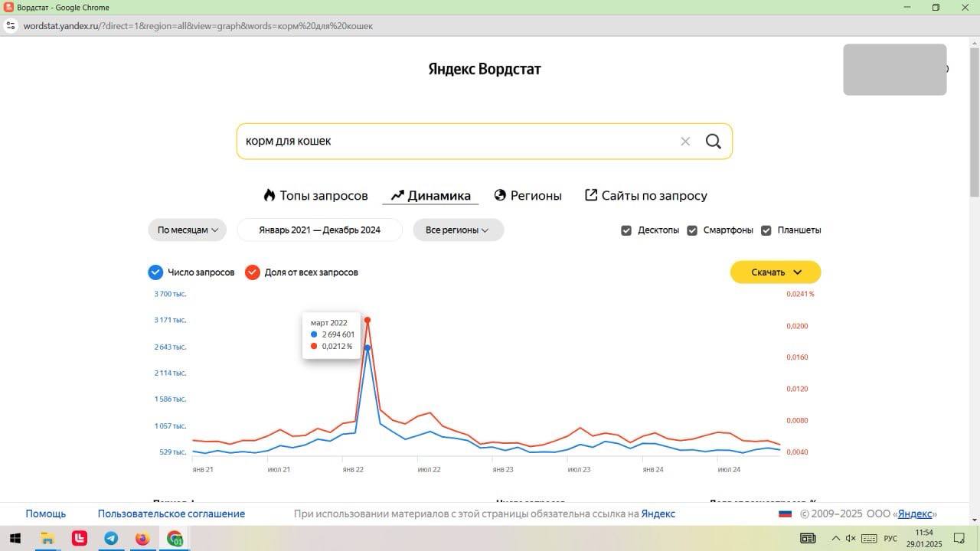The image size is (980, 551).
Task: Open Telegram from the taskbar
Action: pyautogui.click(x=111, y=539)
